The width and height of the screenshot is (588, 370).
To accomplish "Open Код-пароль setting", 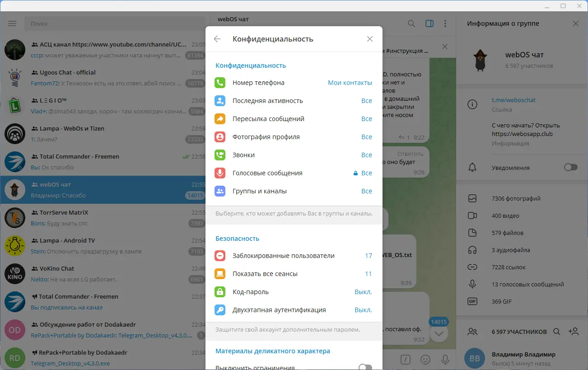I will point(294,292).
